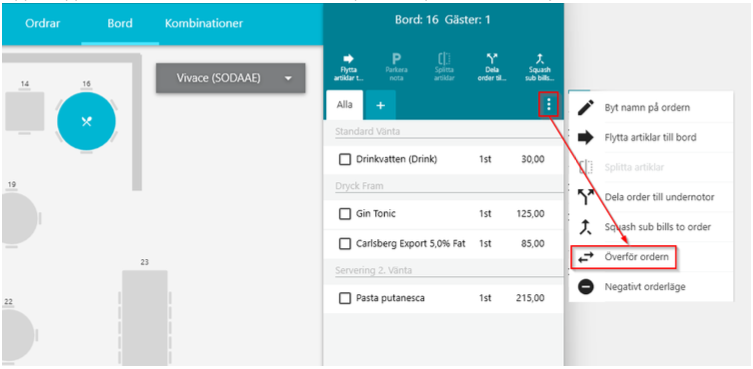Click the Flytta artiklar toolbar arrow icon
Screen dimensions: 753x369
click(x=349, y=59)
